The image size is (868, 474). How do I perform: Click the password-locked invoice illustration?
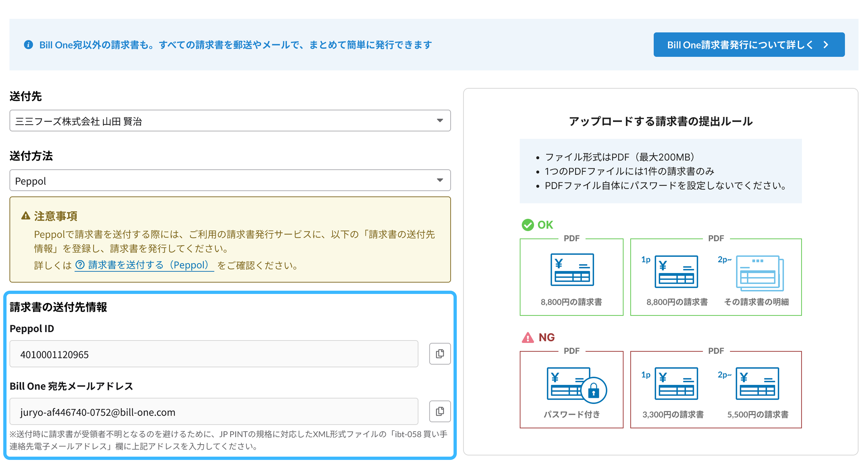coord(576,385)
